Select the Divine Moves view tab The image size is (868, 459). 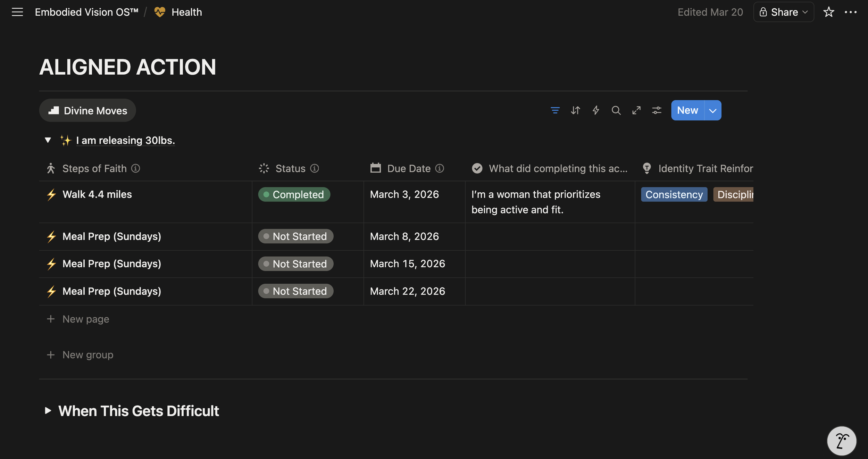tap(87, 111)
